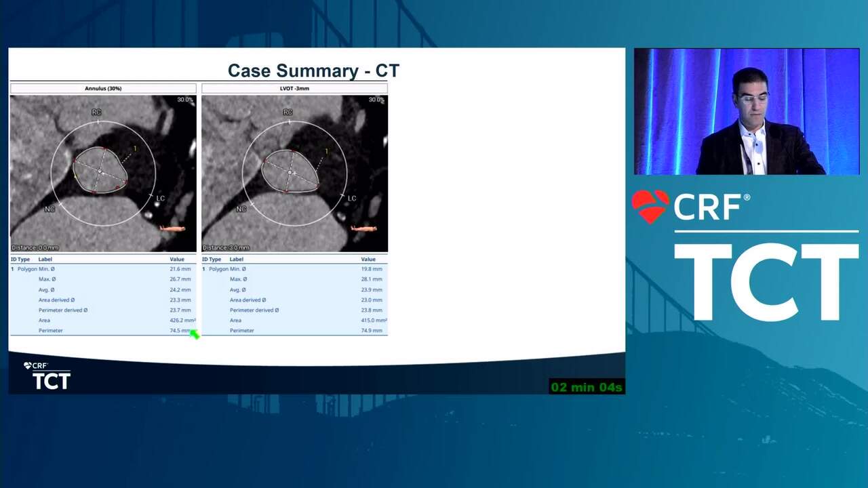Click the LVOT Max. Ø value 28.1 mm
This screenshot has width=868, height=488.
click(x=372, y=279)
